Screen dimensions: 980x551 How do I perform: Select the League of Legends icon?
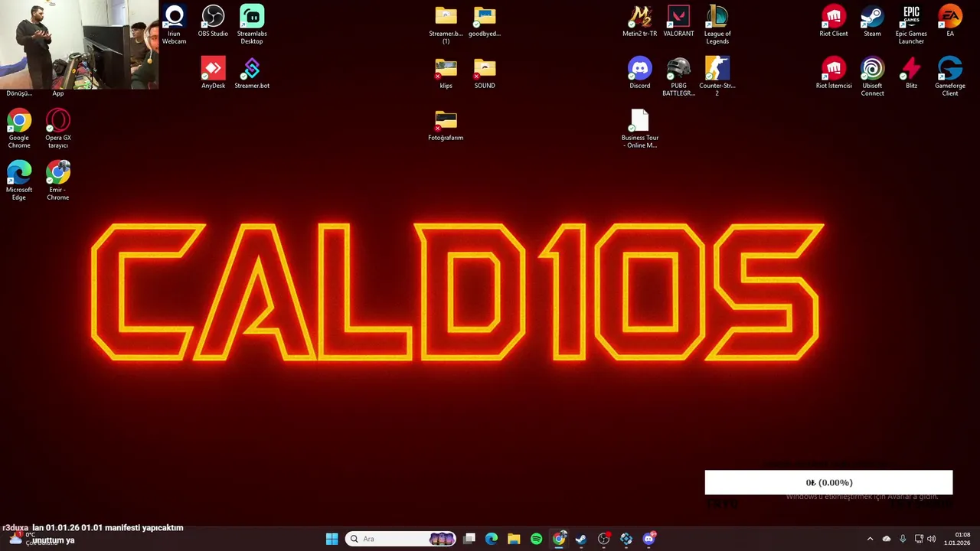point(717,25)
